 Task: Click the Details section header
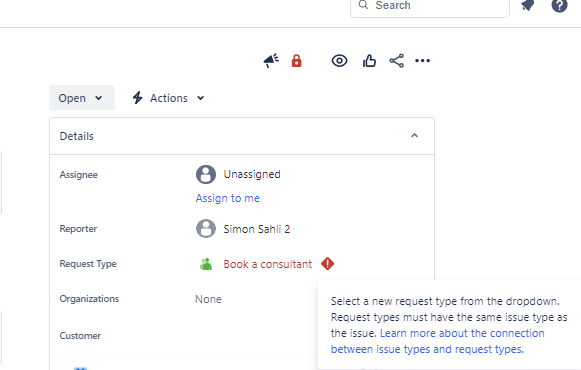coord(242,136)
